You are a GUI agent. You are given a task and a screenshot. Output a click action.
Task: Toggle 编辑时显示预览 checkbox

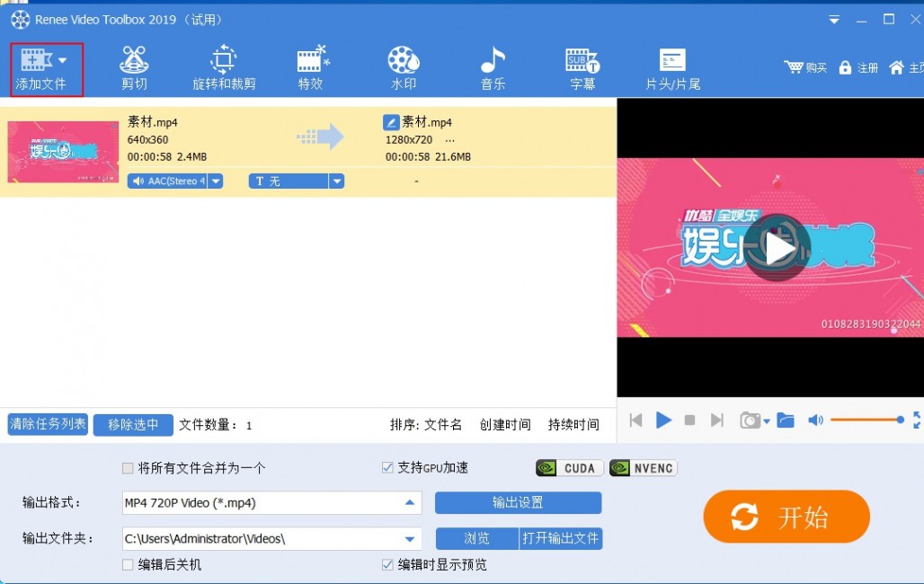click(x=387, y=565)
